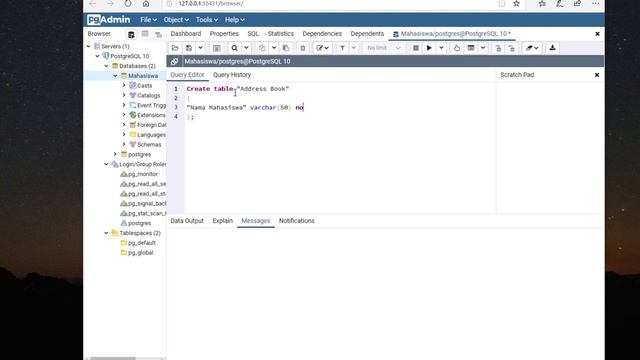Expand the Schemas node
Image resolution: width=640 pixels, height=360 pixels.
(x=124, y=144)
